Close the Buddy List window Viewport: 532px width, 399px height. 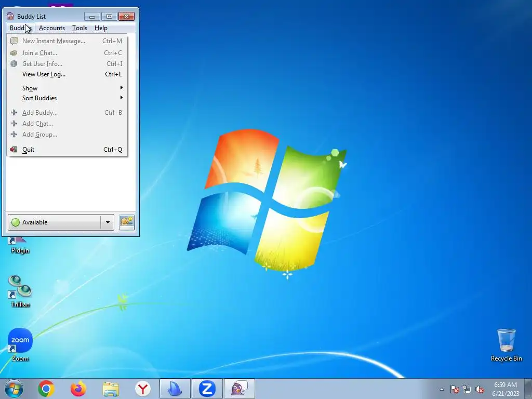[x=126, y=16]
